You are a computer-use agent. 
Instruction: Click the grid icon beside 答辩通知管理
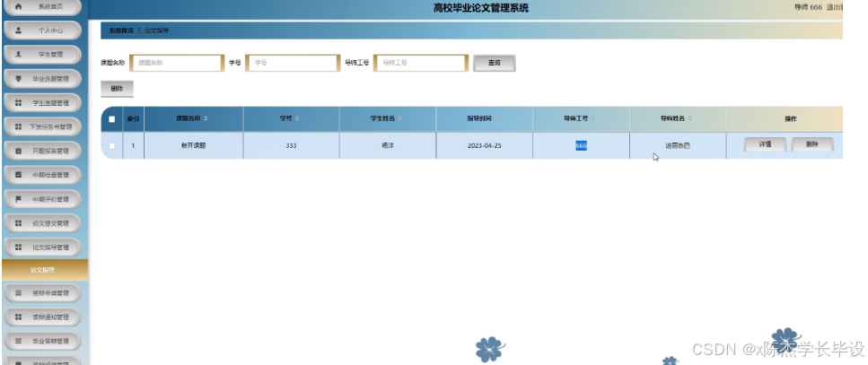pos(18,317)
